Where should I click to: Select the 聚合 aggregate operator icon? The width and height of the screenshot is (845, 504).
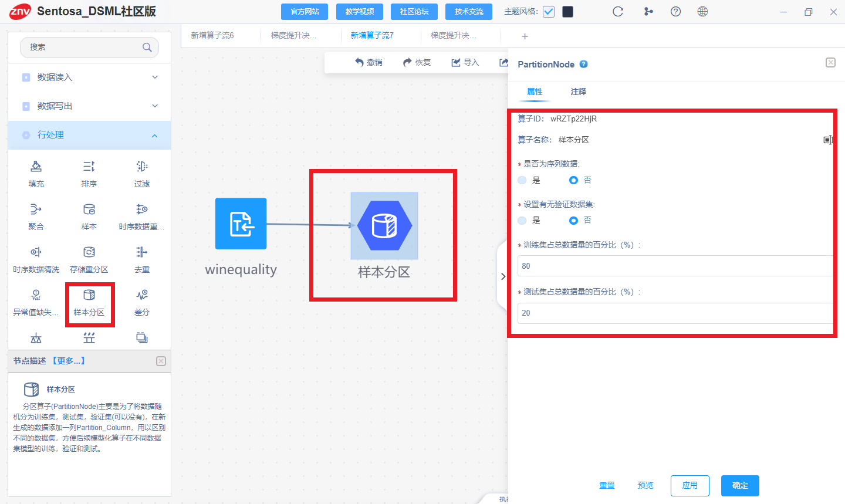pos(36,209)
